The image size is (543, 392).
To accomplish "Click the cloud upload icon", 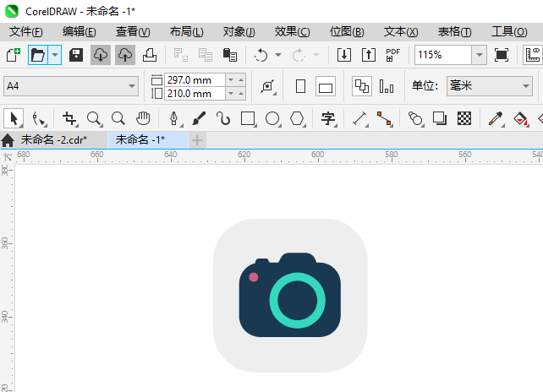I will (125, 55).
